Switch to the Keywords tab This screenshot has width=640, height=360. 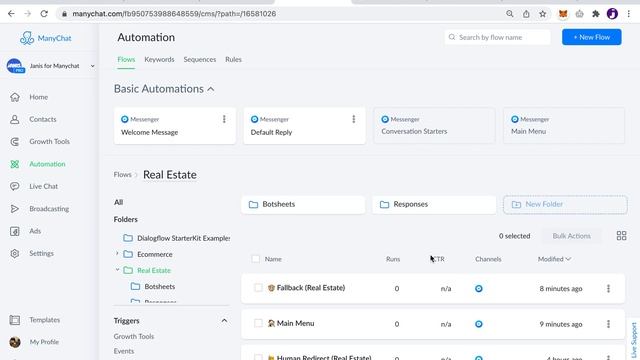pos(159,60)
